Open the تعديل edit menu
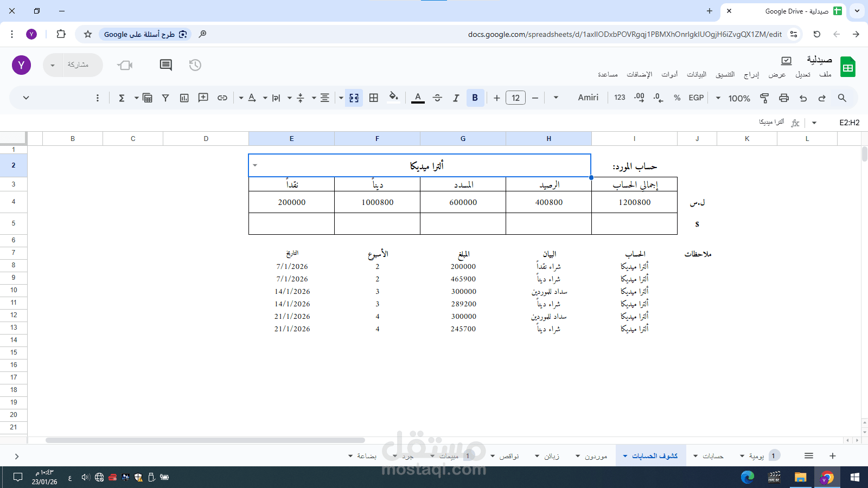868x488 pixels. 803,75
